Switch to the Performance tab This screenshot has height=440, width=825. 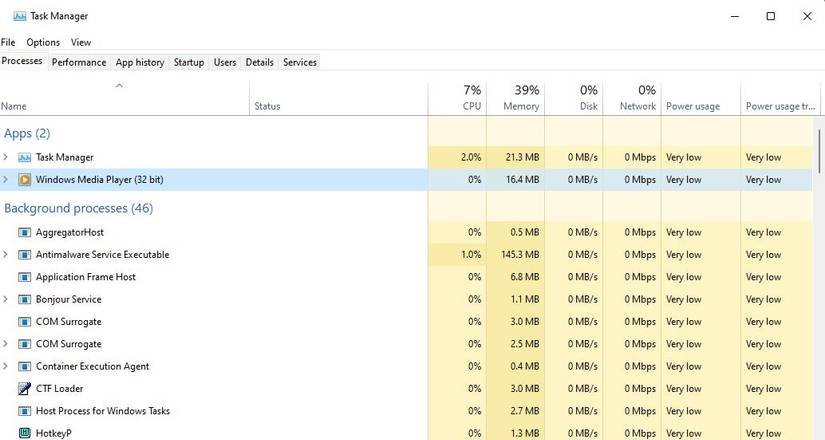pyautogui.click(x=79, y=62)
